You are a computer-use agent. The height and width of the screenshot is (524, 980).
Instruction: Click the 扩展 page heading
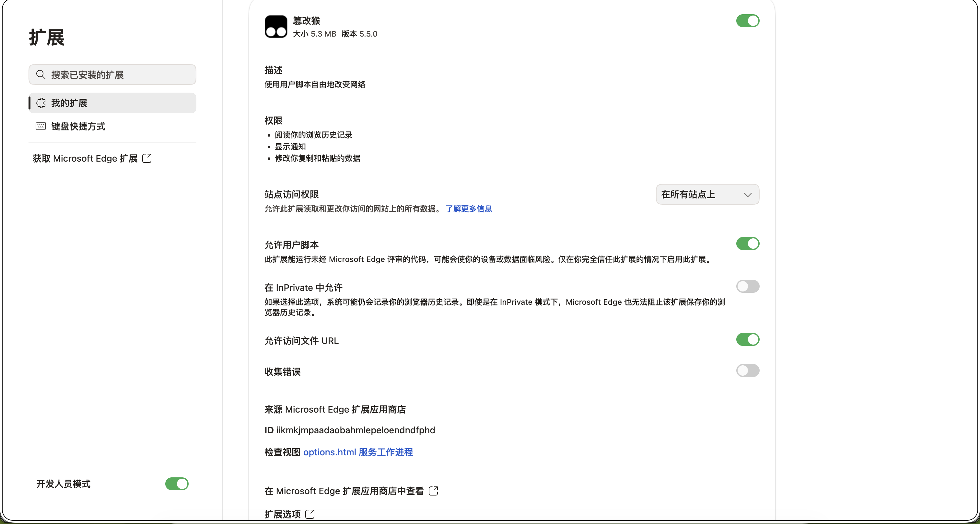(47, 37)
